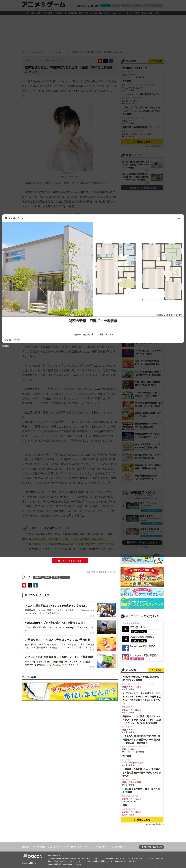Open the house exterior photo in the ad
This screenshot has height=868, width=186.
coord(48,269)
